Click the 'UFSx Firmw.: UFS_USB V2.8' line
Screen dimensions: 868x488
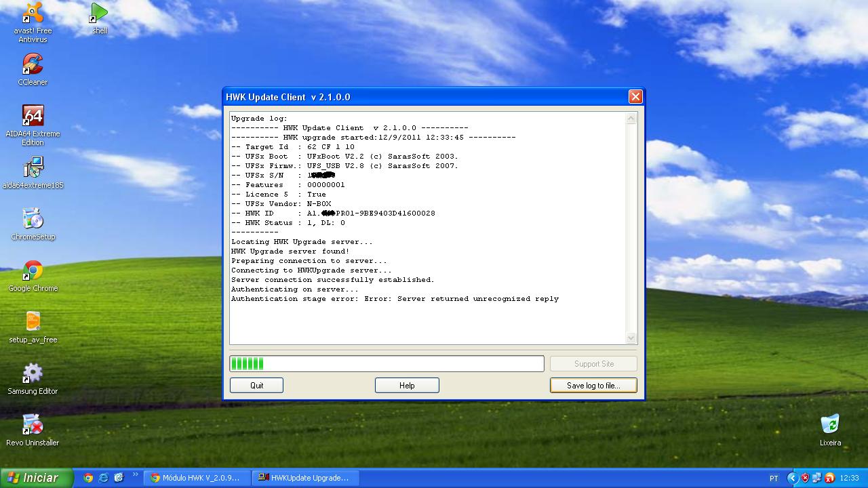point(344,166)
